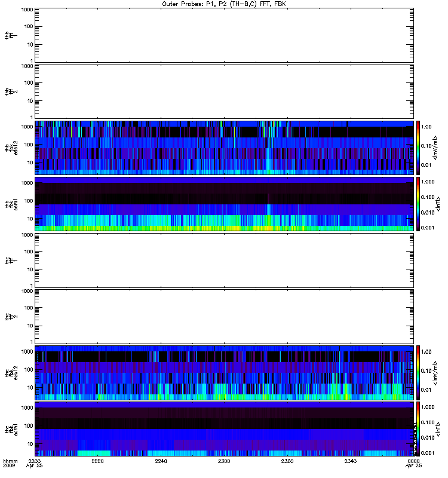Click the thb fbk edc12 spectrogram panel
Viewport: 448px width, 478px height.
coord(224,148)
